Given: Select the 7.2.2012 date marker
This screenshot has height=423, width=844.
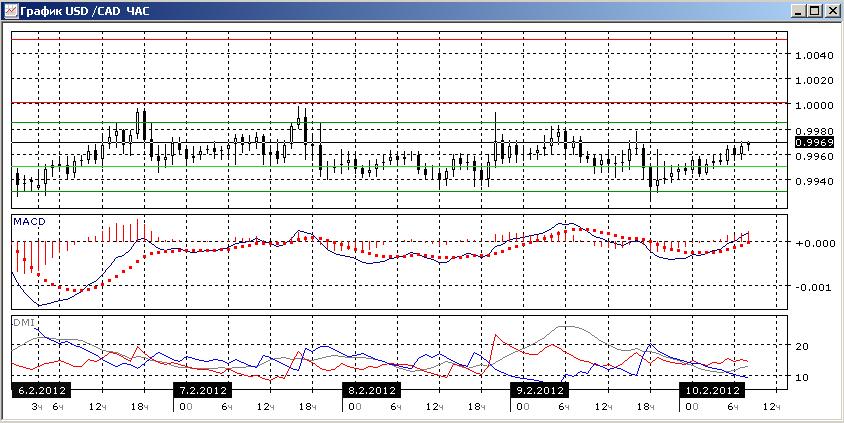Looking at the screenshot, I should [x=202, y=390].
